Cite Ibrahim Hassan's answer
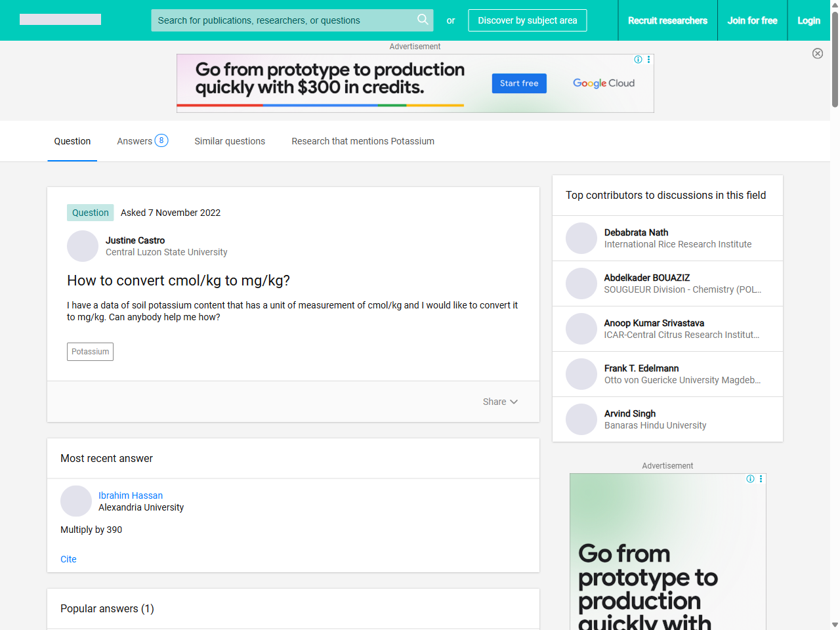The width and height of the screenshot is (840, 630). point(68,559)
